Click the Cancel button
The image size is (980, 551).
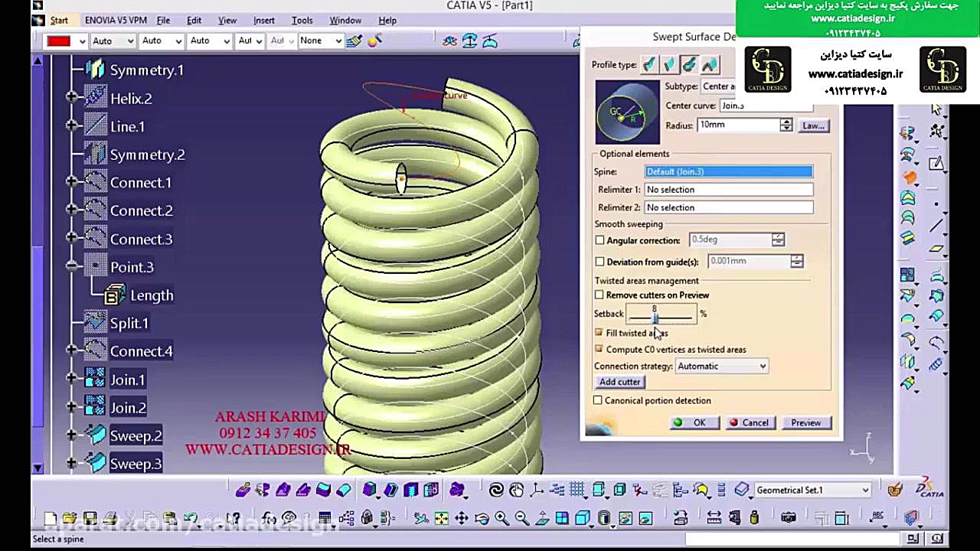pyautogui.click(x=750, y=422)
